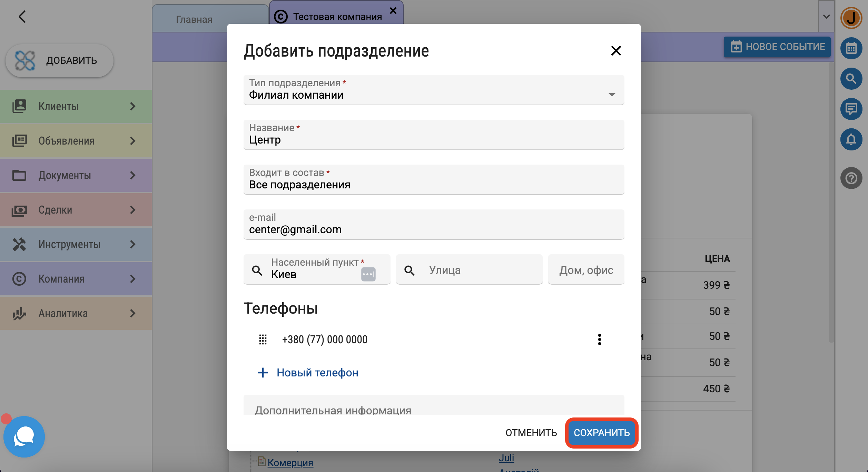Open the phone number three-dot menu
Viewport: 868px width, 472px height.
click(599, 340)
